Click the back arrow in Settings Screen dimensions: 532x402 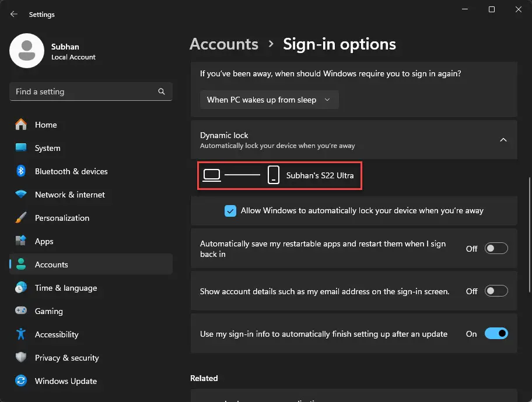pos(13,14)
